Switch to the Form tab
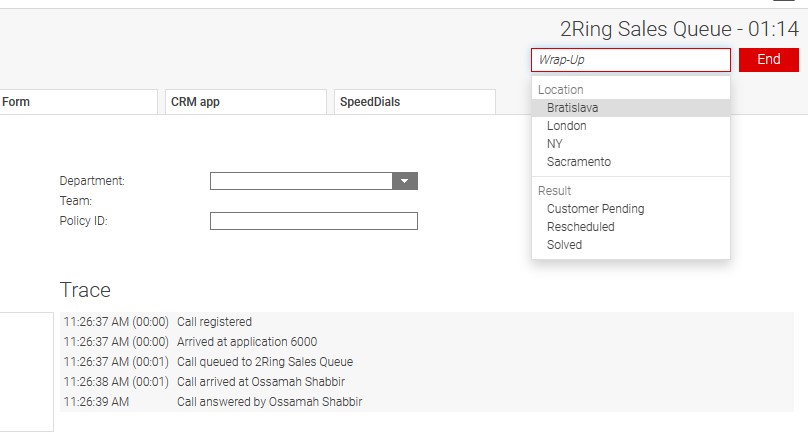 tap(78, 102)
